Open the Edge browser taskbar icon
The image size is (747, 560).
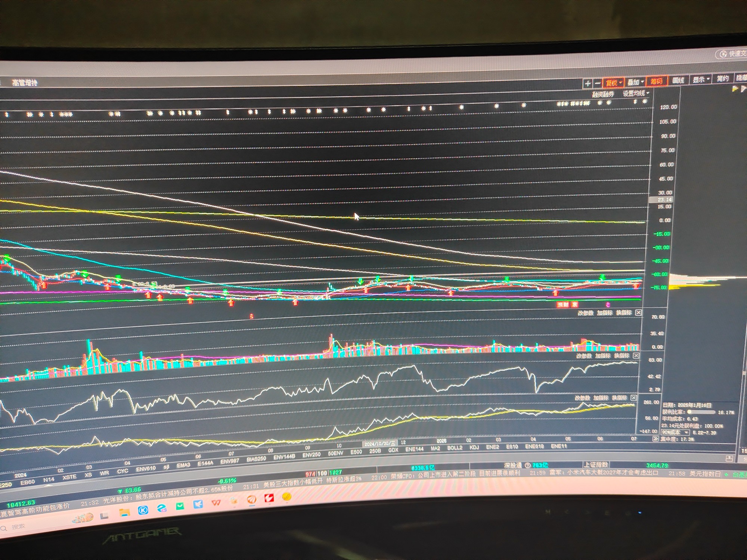pyautogui.click(x=161, y=508)
